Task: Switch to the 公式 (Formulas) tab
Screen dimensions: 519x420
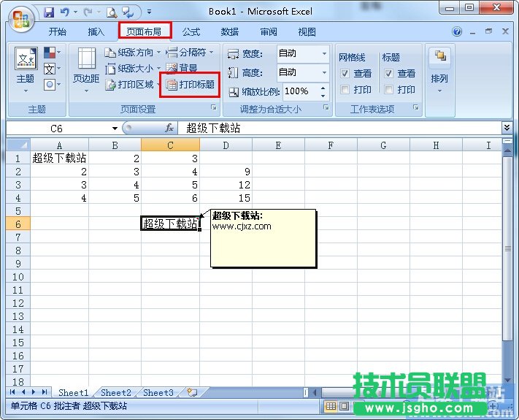Action: click(191, 32)
